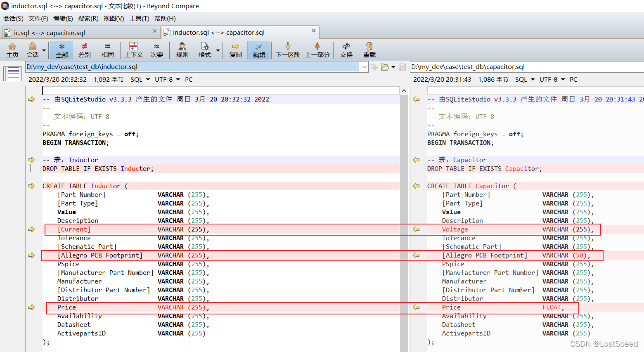Open the Sessions (会话) toolbar button

(x=33, y=50)
